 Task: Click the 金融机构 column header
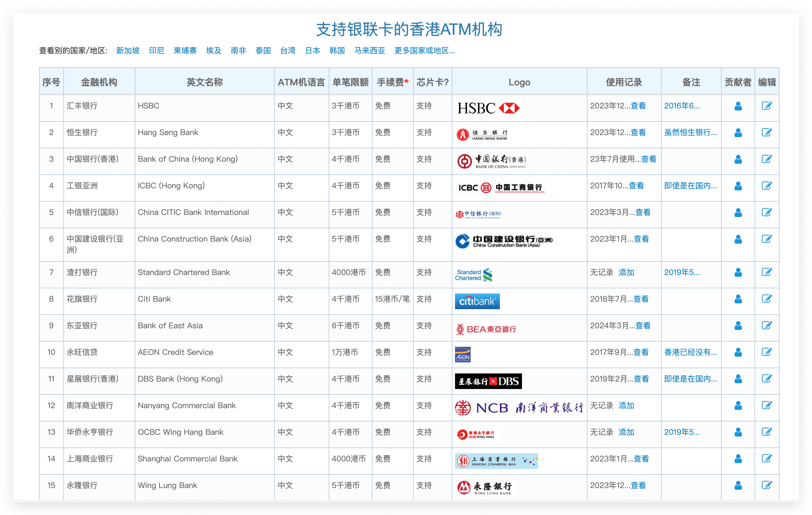coord(99,82)
